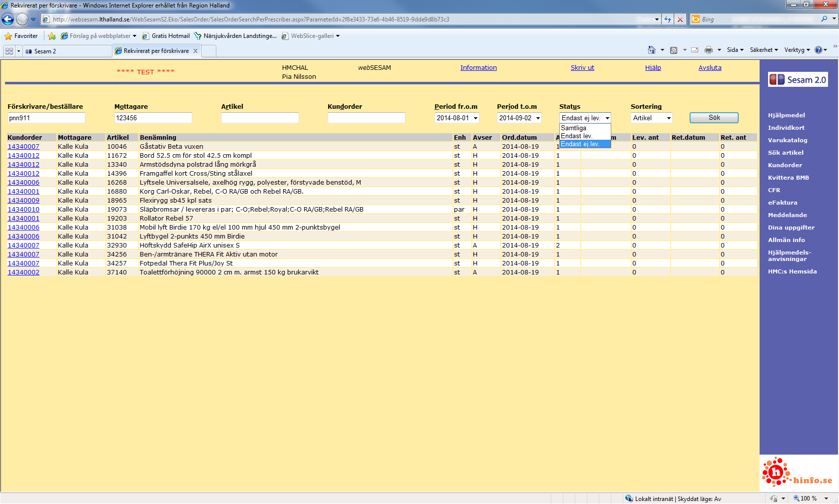Click the Print icon in command bar
Image resolution: width=839 pixels, height=504 pixels.
click(709, 50)
